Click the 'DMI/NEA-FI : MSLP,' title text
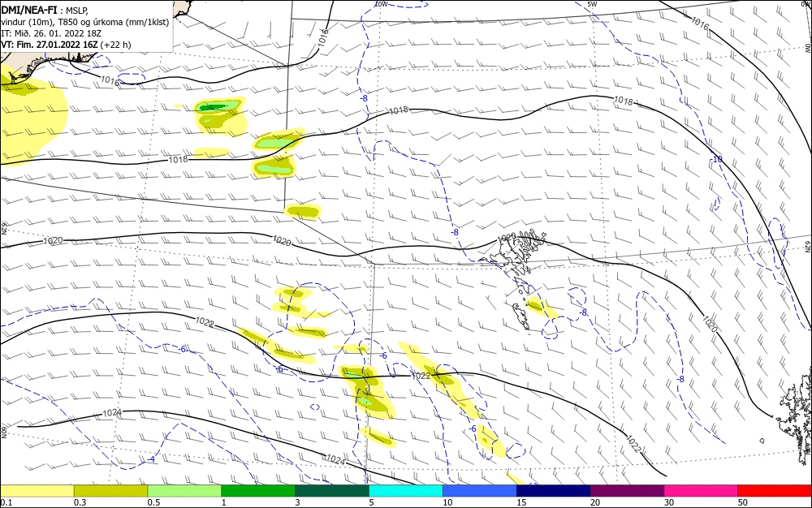The width and height of the screenshot is (812, 508). [x=45, y=9]
